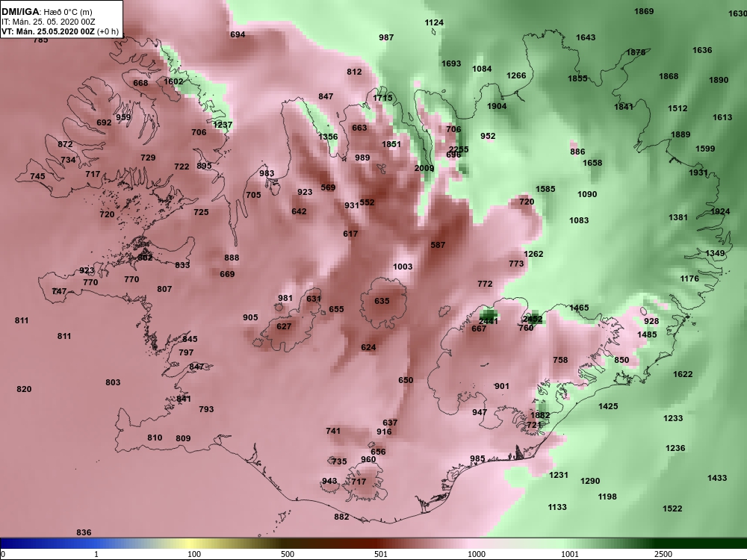Click the map value 882
The width and height of the screenshot is (747, 560).
(x=341, y=517)
